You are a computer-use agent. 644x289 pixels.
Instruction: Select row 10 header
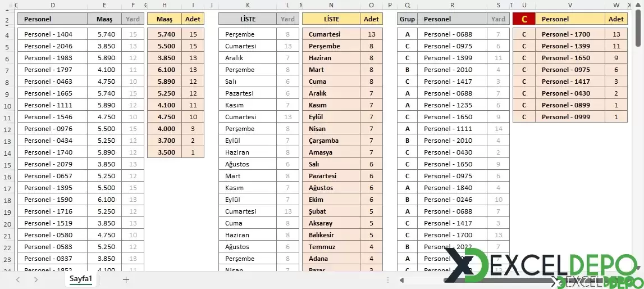coord(7,105)
